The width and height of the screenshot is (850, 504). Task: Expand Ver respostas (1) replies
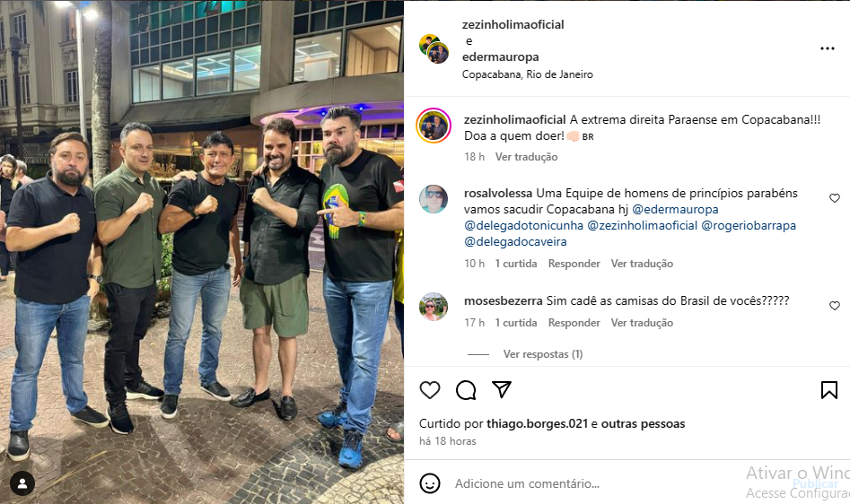543,354
